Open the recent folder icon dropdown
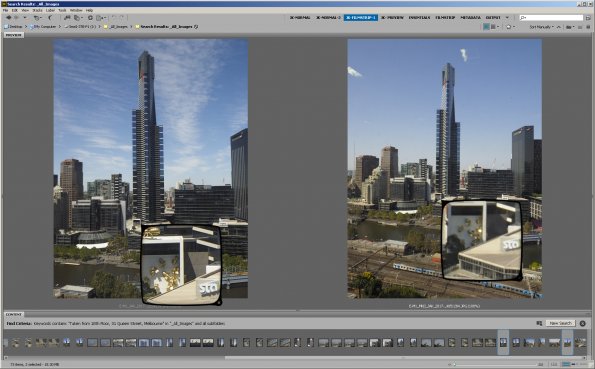The image size is (595, 369). (570, 27)
